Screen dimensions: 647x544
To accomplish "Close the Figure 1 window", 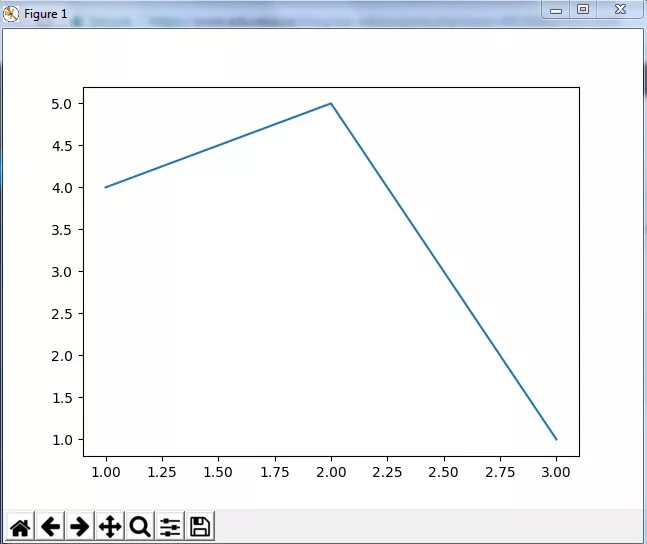I will point(620,10).
